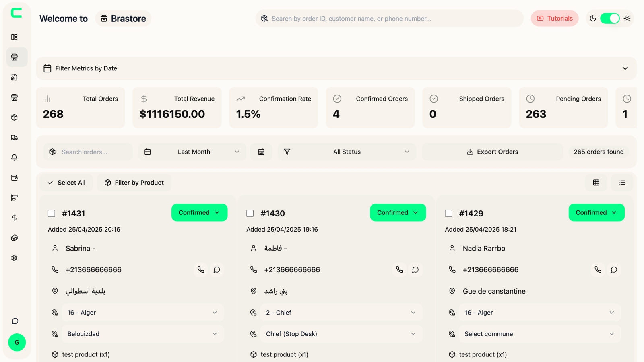Collapse the Filter Metrics by Date panel
The width and height of the screenshot is (644, 362).
coord(625,68)
